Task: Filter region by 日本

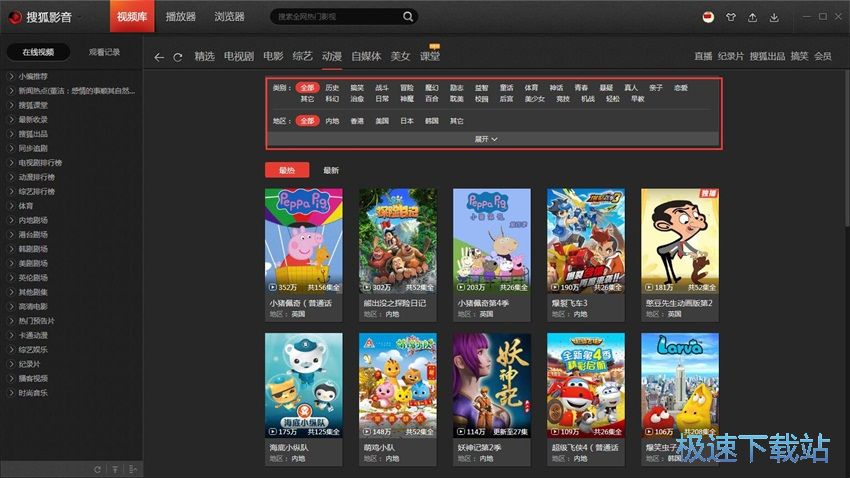Action: coord(407,121)
